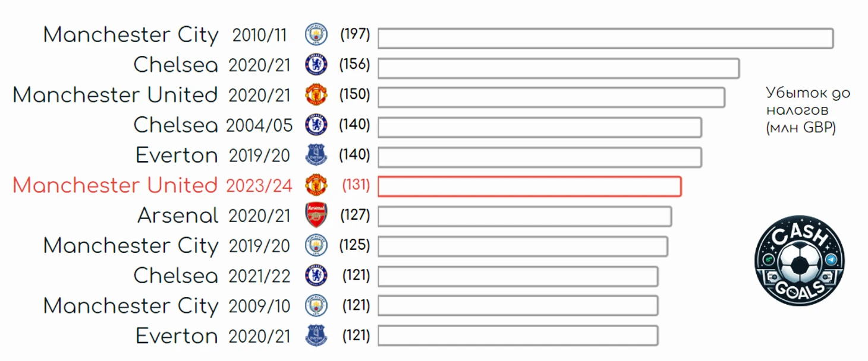The height and width of the screenshot is (361, 868).
Task: Select the longest bar for Manchester City 2010/11
Action: click(x=606, y=38)
